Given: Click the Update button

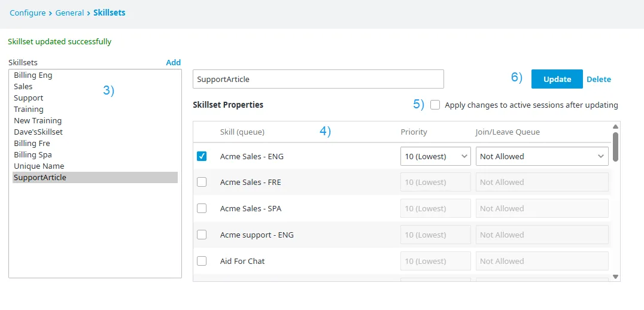Looking at the screenshot, I should [557, 79].
